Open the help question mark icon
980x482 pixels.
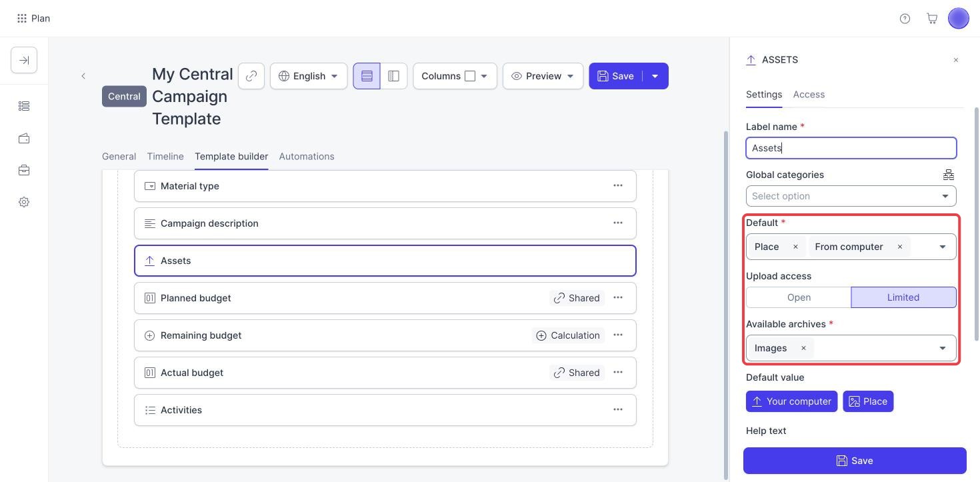pos(905,19)
